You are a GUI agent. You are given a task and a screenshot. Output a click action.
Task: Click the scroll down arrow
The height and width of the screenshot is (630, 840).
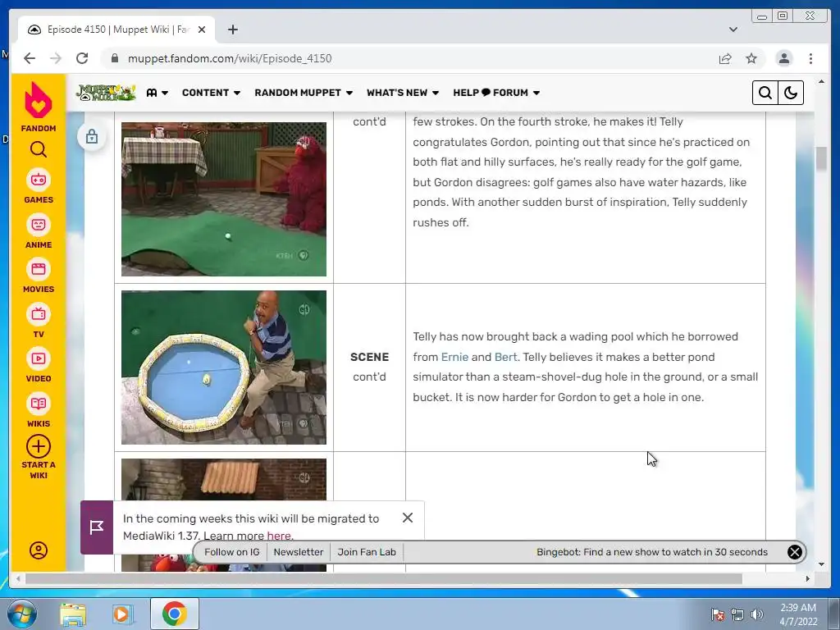(x=821, y=564)
